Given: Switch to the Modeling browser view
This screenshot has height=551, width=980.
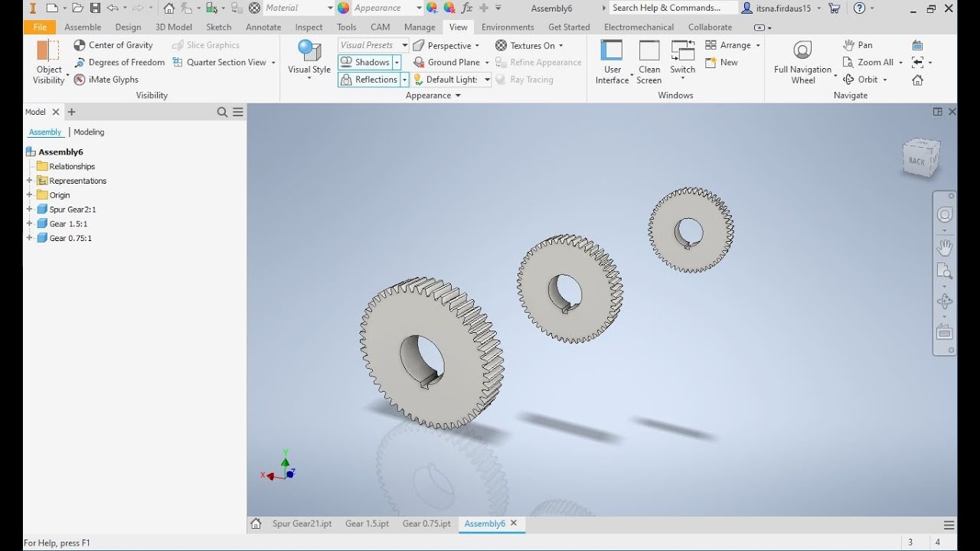Looking at the screenshot, I should [x=89, y=132].
